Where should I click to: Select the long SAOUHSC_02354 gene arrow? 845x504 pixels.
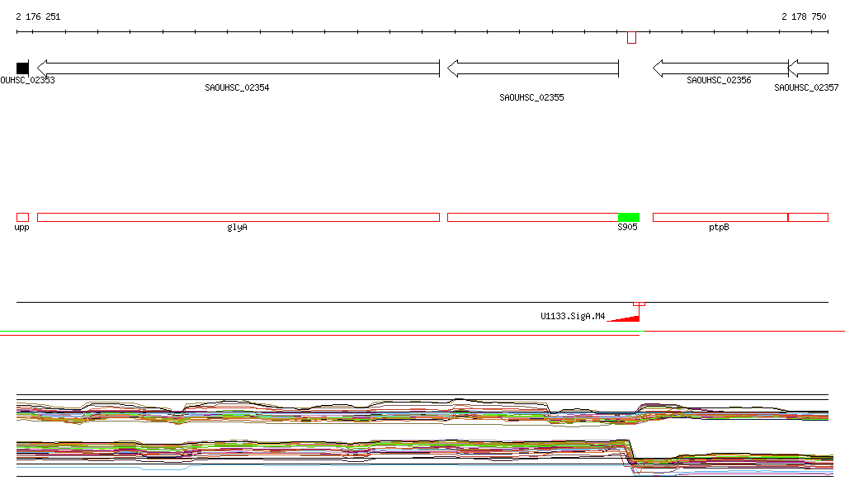tap(238, 68)
